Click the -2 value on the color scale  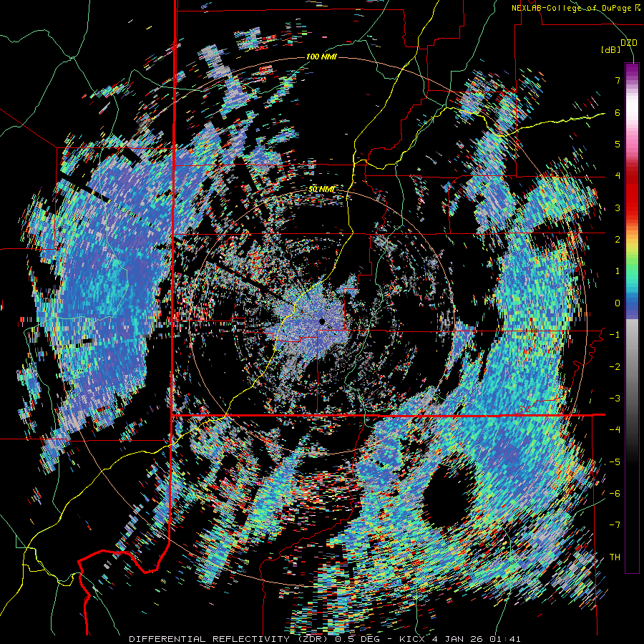point(615,366)
